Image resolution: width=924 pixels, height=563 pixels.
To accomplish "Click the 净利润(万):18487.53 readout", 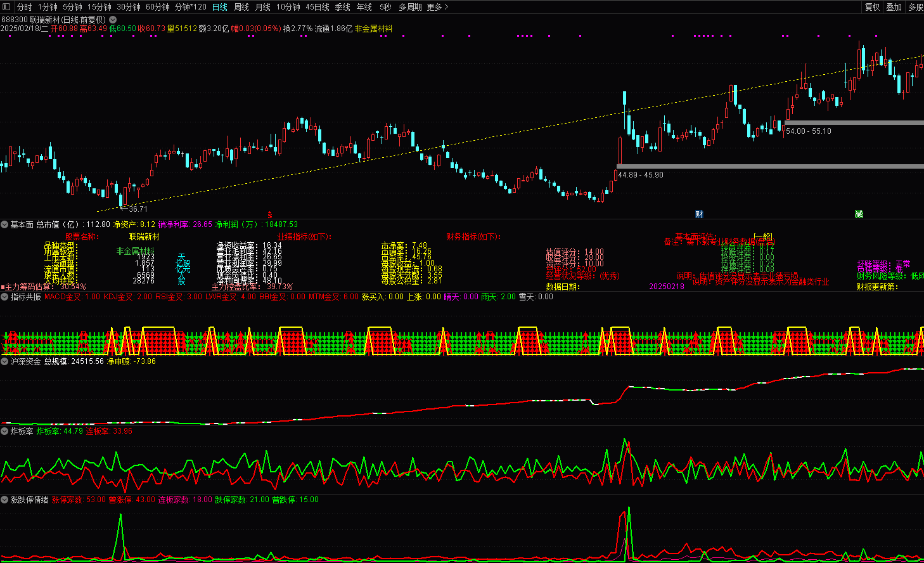I will tap(257, 224).
